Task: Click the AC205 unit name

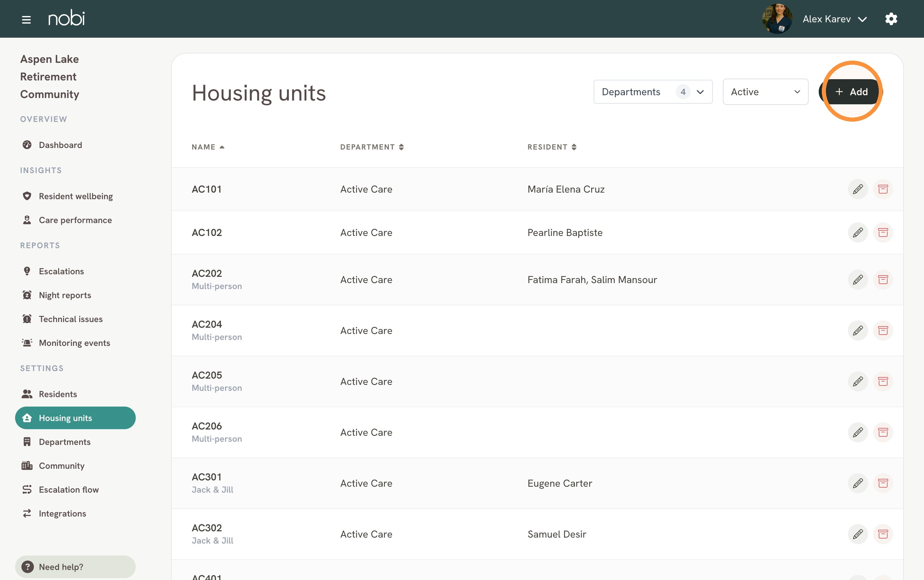Action: (207, 375)
